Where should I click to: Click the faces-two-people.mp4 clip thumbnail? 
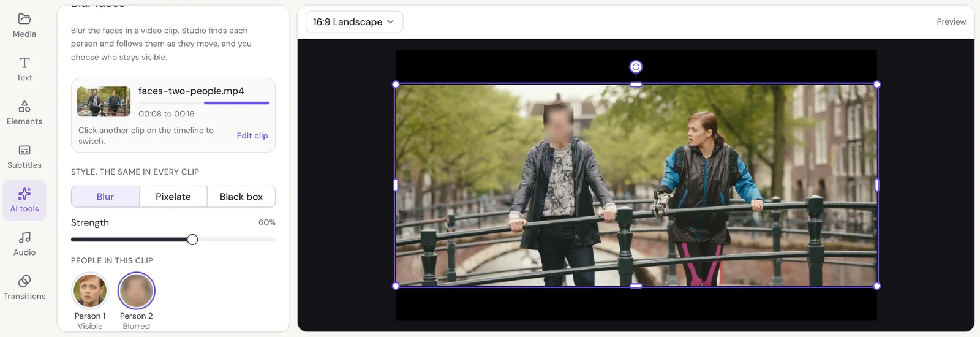104,102
